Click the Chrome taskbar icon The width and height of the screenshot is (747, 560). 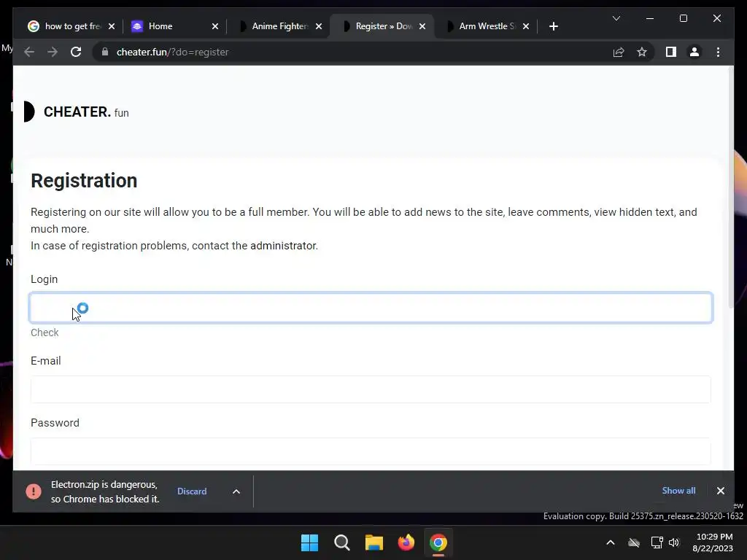438,542
